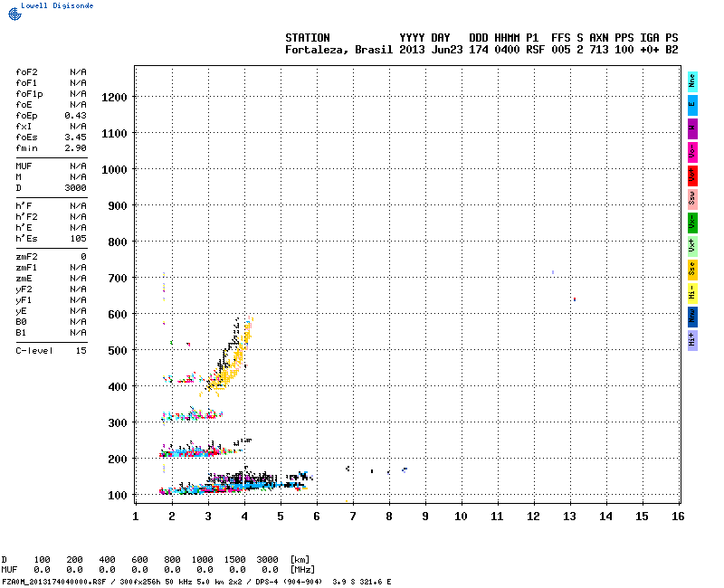Click the foEs value 3.45
This screenshot has height=588, width=724.
point(76,138)
